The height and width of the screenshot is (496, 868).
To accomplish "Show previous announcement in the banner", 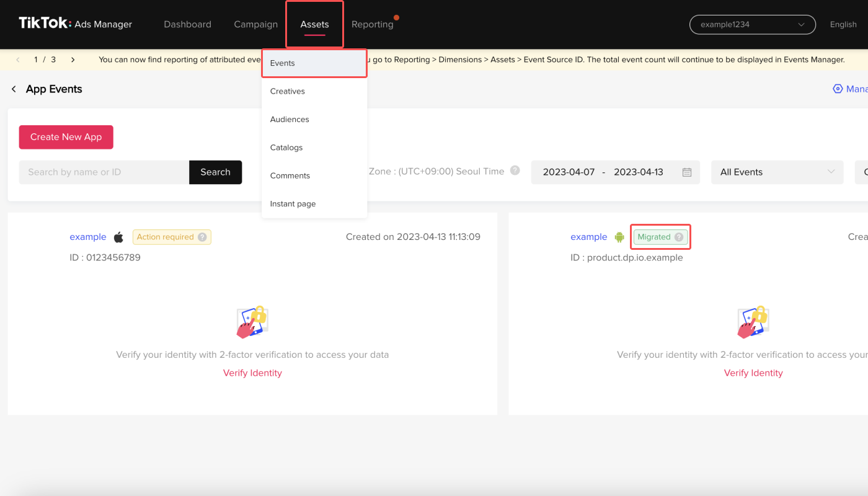I will coord(18,60).
